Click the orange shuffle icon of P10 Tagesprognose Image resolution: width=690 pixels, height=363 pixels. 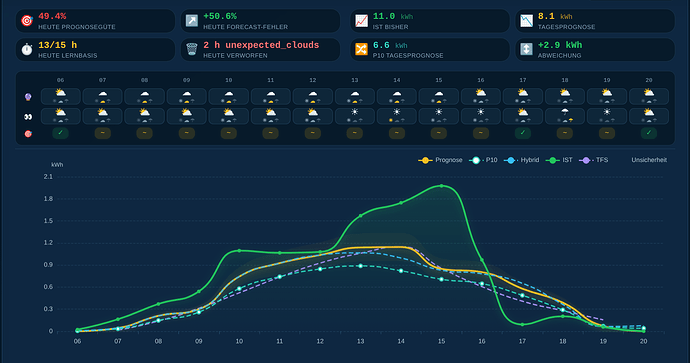pyautogui.click(x=361, y=49)
